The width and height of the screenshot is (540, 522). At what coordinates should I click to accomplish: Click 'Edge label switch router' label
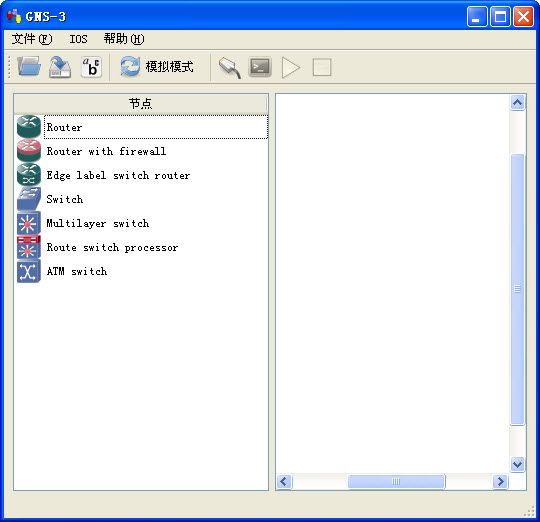point(118,175)
